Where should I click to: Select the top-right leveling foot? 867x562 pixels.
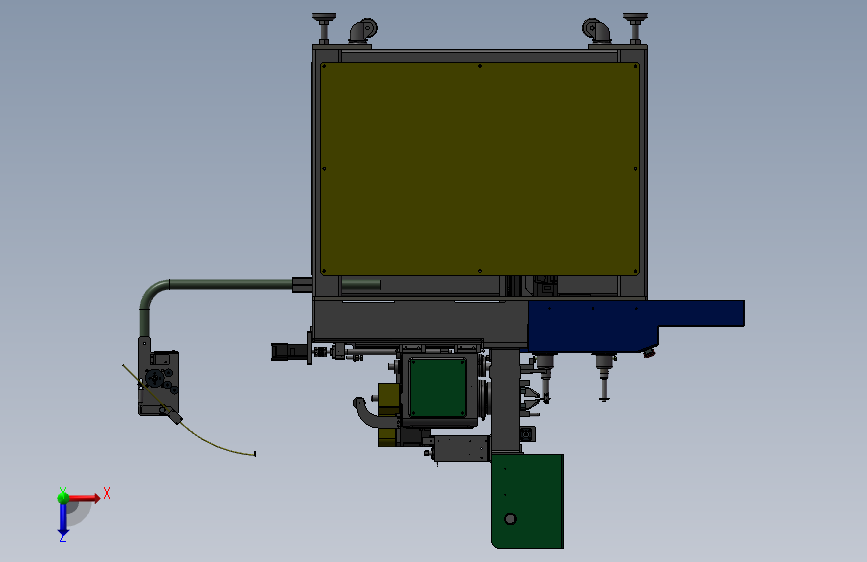point(635,28)
